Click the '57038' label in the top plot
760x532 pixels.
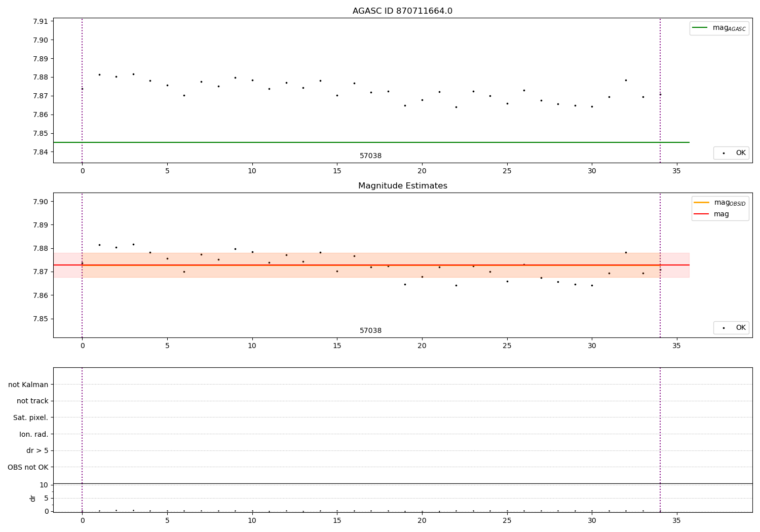coord(370,156)
